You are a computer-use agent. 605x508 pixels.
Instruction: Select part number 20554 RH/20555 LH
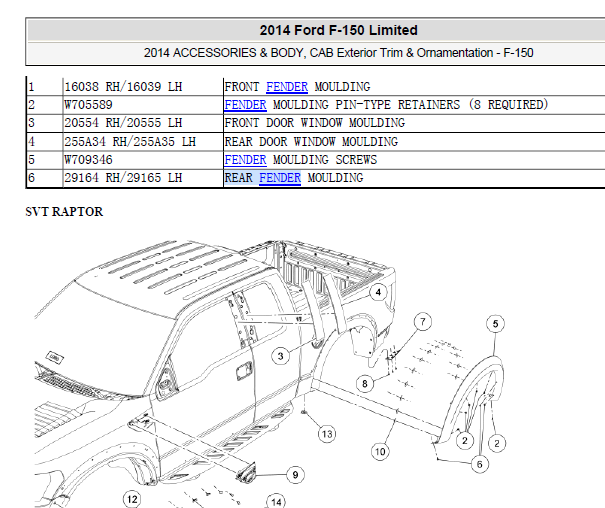(x=123, y=123)
